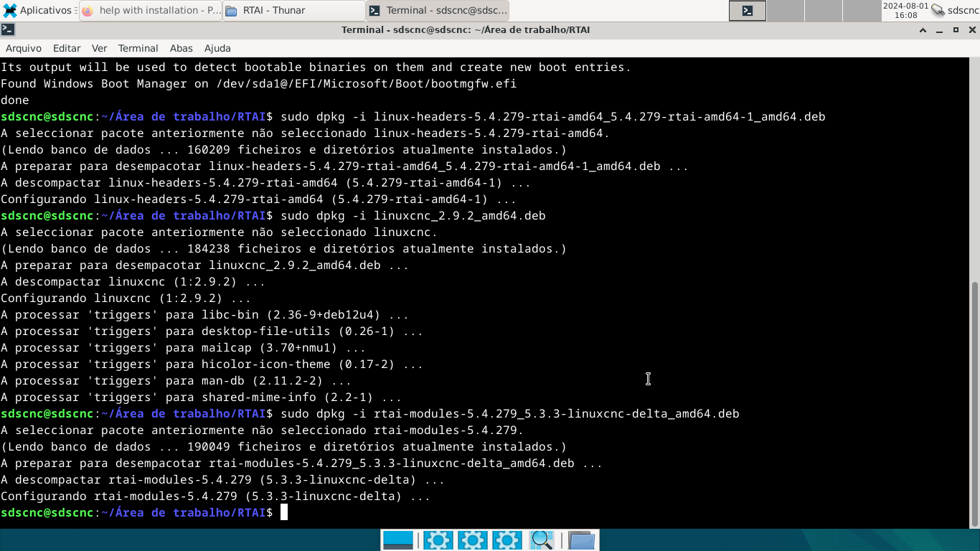Maximize the Terminal window
980x551 pixels.
click(x=956, y=30)
